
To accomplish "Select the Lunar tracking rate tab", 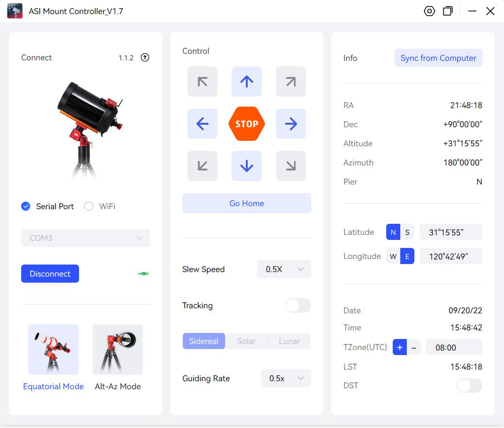I will pos(290,341).
